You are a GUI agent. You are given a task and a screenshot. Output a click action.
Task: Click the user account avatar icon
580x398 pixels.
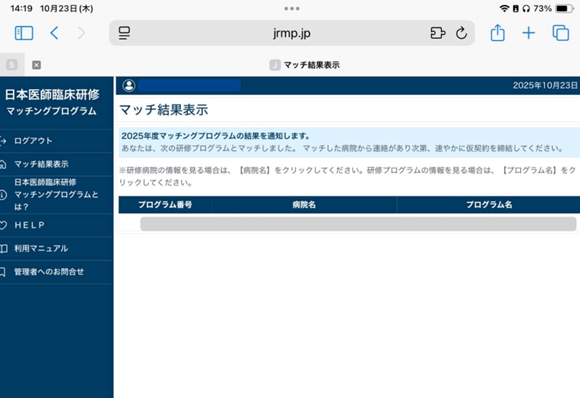click(x=129, y=85)
